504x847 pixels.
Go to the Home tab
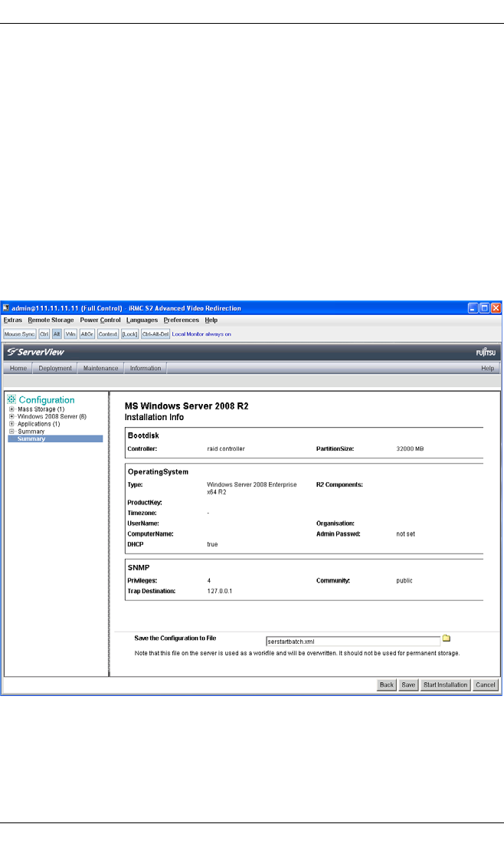[18, 369]
